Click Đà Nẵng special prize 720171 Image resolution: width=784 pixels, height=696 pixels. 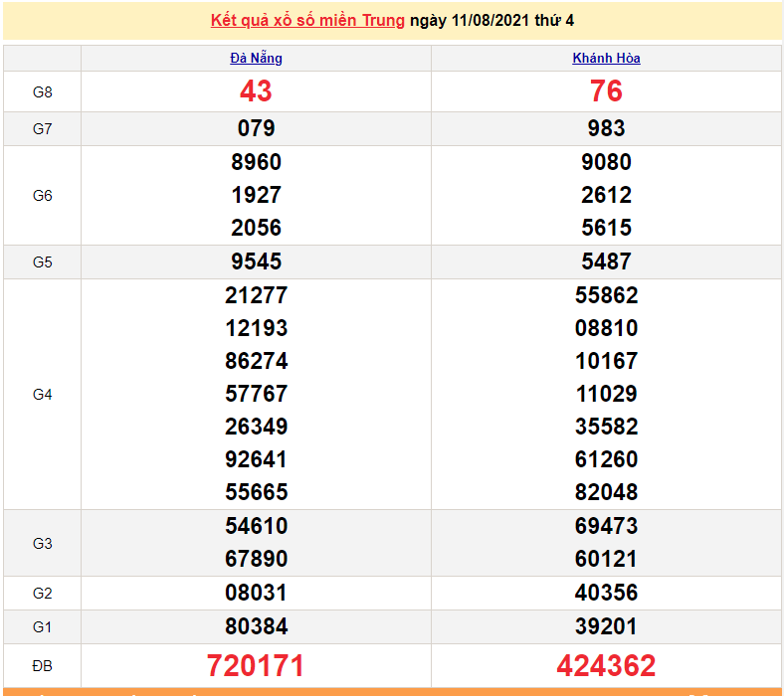(x=256, y=666)
